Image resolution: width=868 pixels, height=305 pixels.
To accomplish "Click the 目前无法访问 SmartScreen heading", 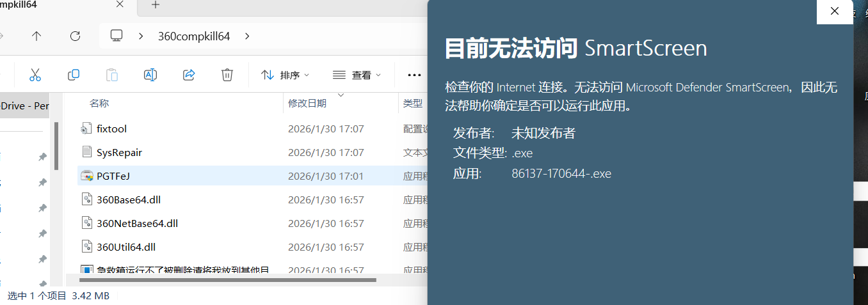I will [x=576, y=49].
